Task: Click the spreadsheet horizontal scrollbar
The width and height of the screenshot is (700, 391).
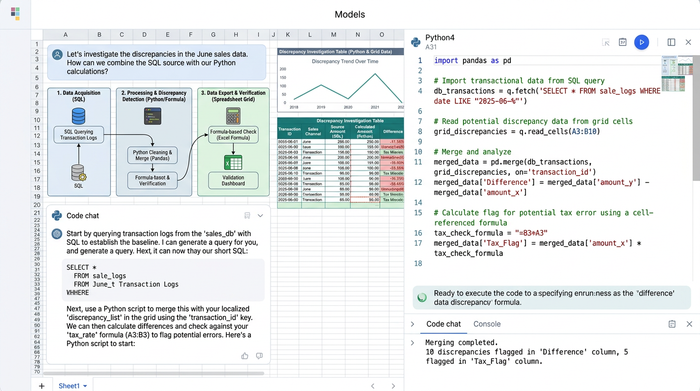Action: pos(154,373)
